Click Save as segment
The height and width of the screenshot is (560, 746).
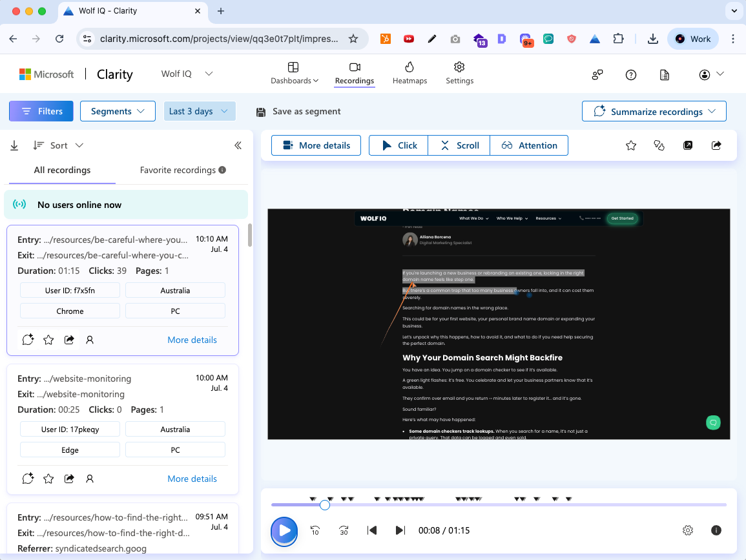pyautogui.click(x=298, y=111)
